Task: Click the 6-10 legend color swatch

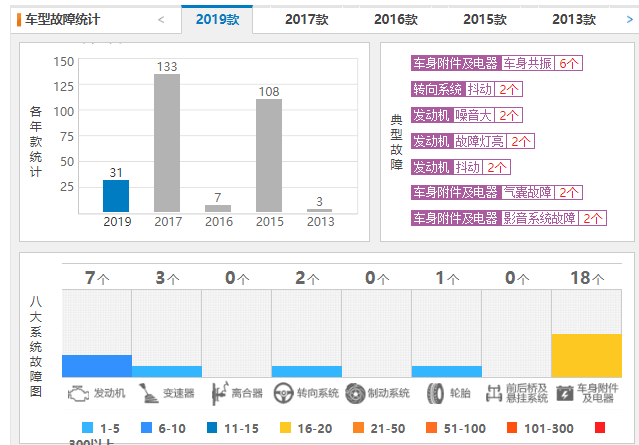Action: (146, 427)
